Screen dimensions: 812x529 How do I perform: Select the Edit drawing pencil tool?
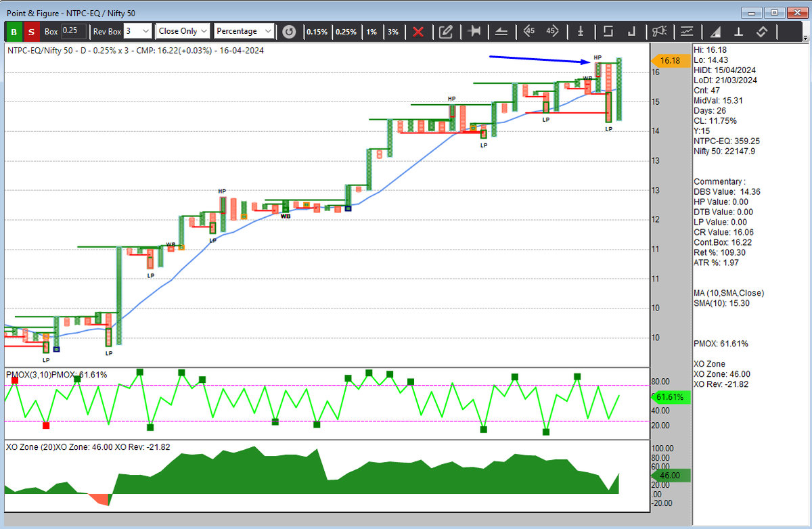click(446, 31)
